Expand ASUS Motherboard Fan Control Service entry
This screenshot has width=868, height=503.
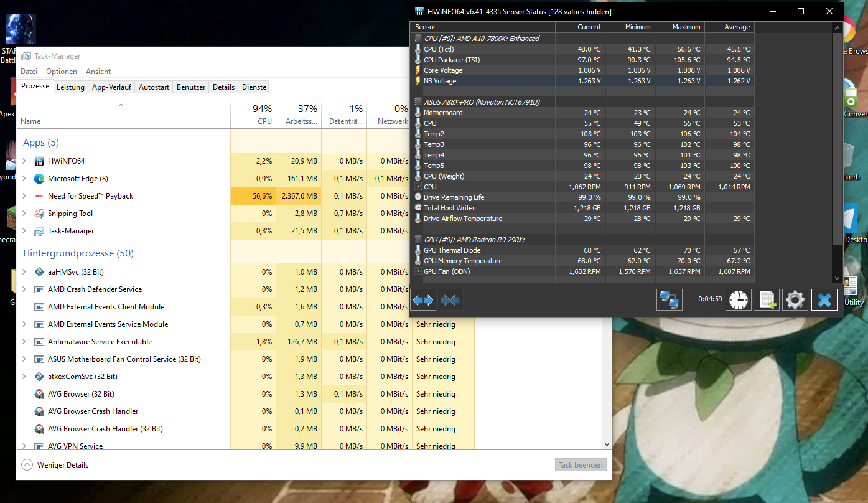coord(24,359)
